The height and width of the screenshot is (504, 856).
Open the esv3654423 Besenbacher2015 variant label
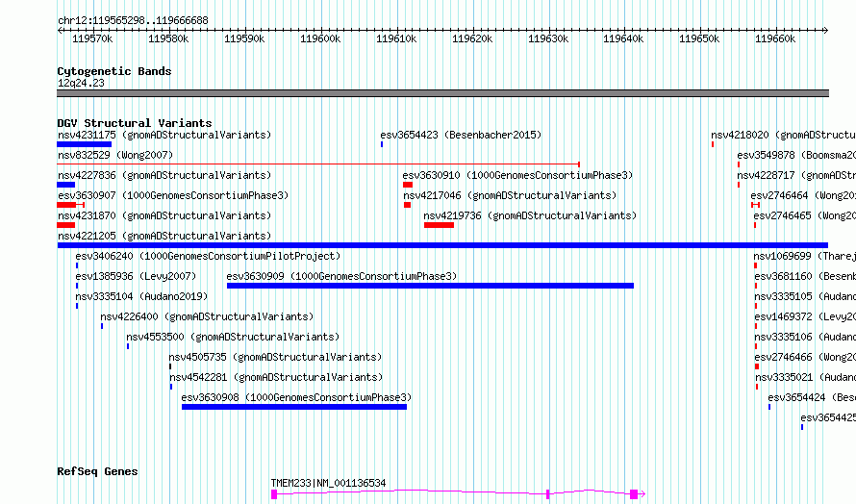[x=461, y=135]
